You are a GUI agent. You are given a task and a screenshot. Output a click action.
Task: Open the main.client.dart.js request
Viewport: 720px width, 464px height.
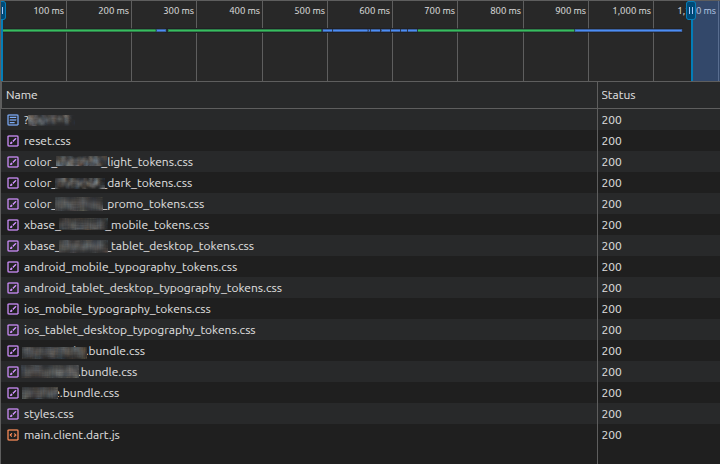point(72,435)
